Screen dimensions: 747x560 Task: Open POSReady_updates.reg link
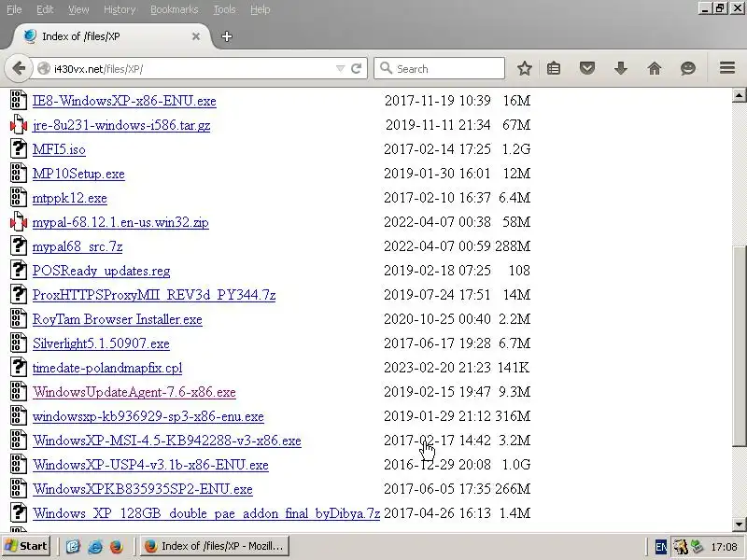point(102,271)
